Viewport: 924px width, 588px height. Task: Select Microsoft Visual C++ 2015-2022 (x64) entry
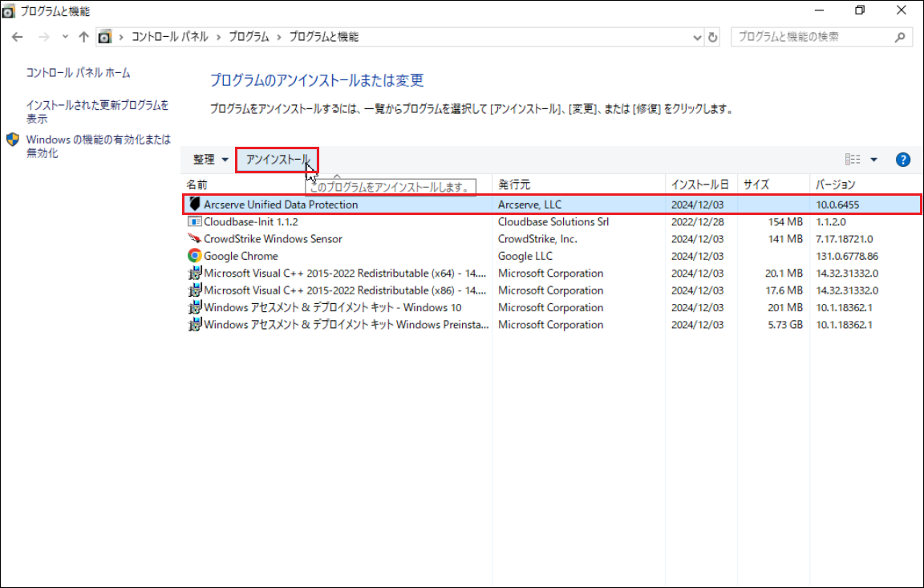(x=345, y=274)
